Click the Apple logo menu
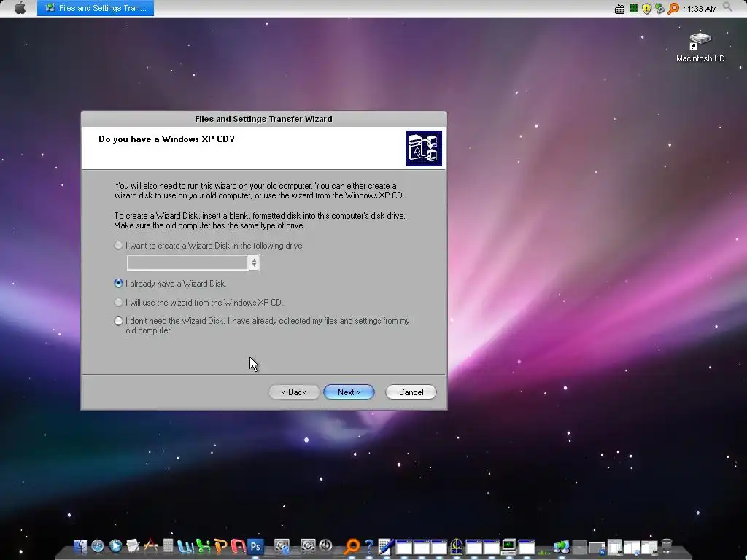 pyautogui.click(x=20, y=8)
